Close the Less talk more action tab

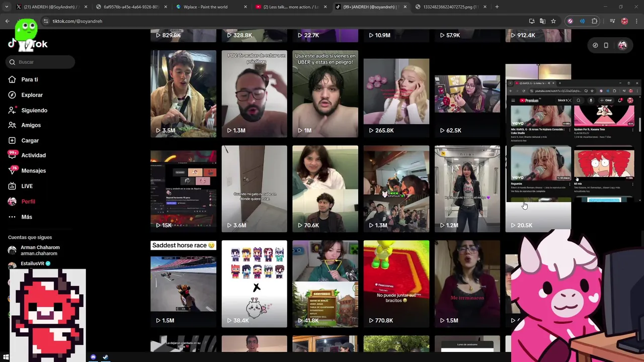(x=326, y=7)
